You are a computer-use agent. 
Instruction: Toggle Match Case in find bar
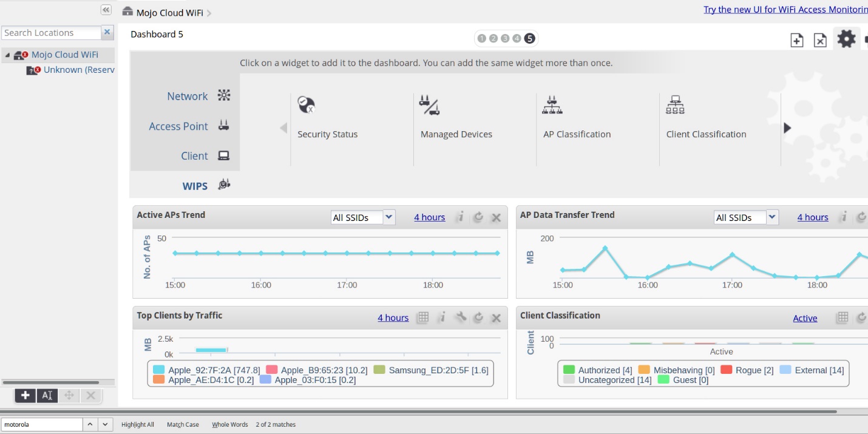(x=183, y=424)
